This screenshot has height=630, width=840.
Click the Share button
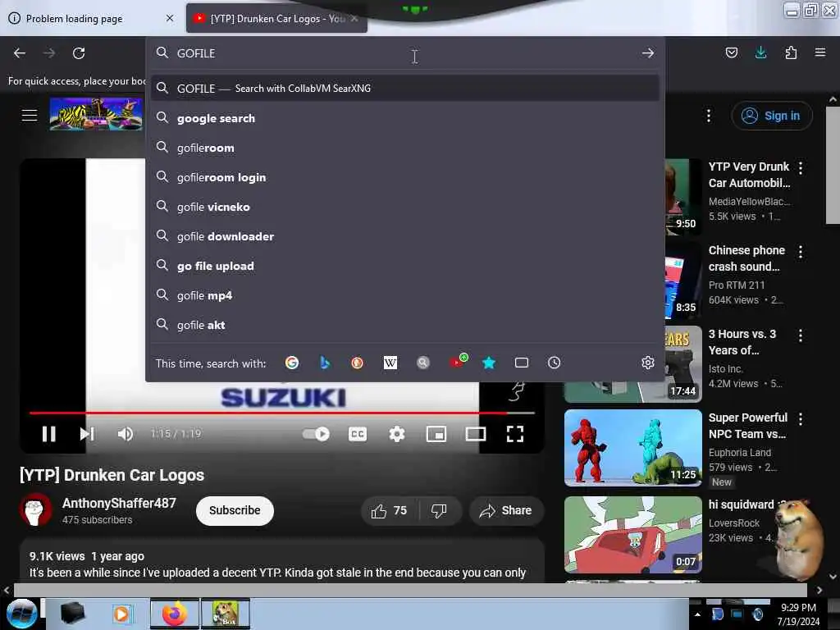(506, 510)
